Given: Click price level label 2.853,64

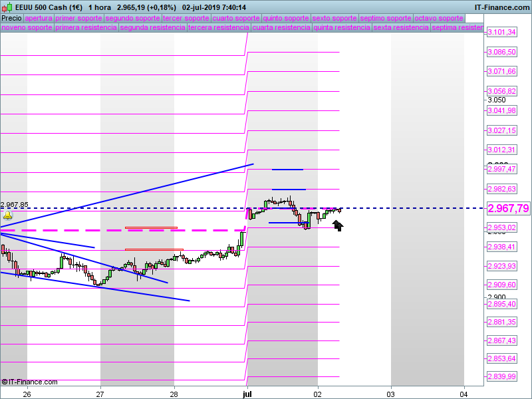Looking at the screenshot, I should pyautogui.click(x=501, y=358).
